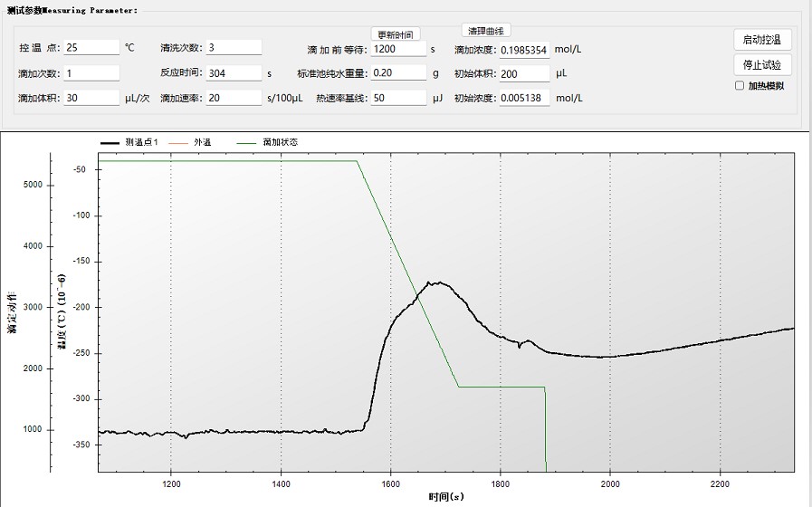The image size is (812, 507).
Task: Click the 初始浓度 field showing 0.005138
Action: coord(524,98)
